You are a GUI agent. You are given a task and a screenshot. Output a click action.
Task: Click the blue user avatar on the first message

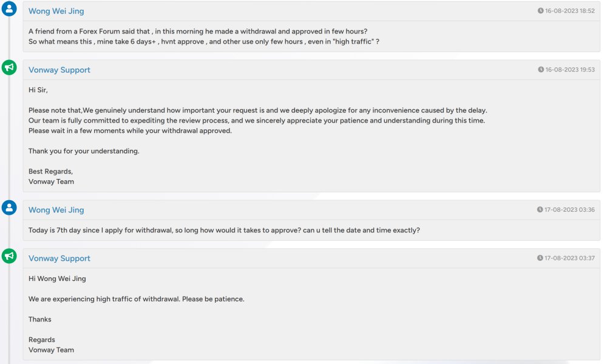[x=9, y=8]
